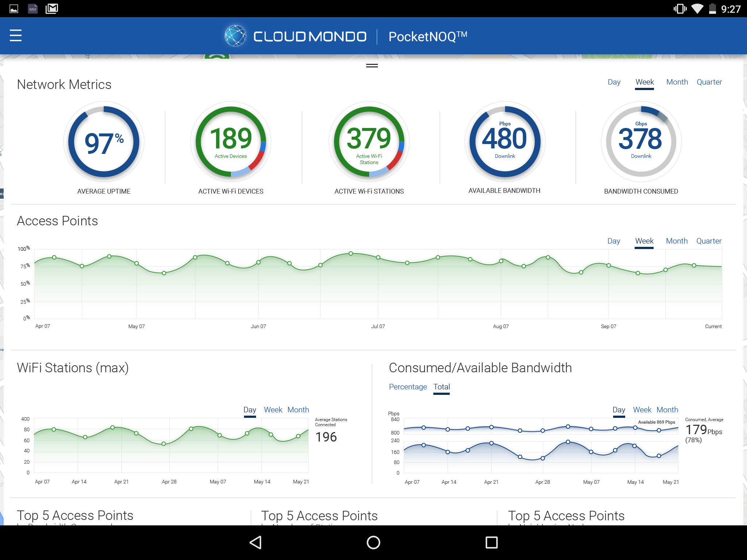
Task: Tap the 179 Pbps consumed average value
Action: point(704,430)
